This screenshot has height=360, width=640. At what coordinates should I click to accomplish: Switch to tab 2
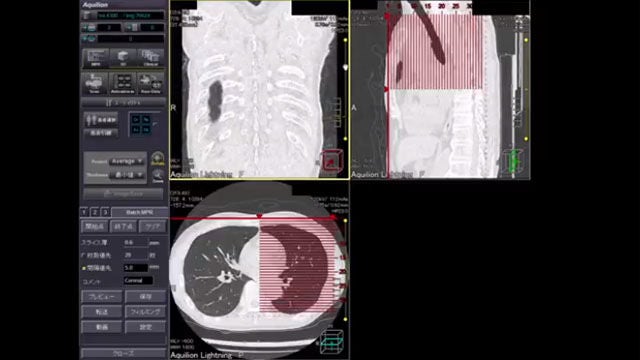(x=95, y=212)
